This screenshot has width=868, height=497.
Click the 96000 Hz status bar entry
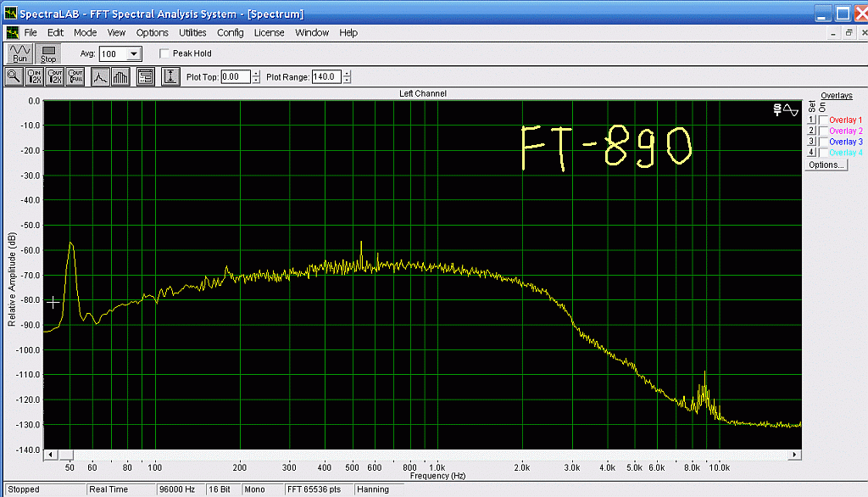181,490
